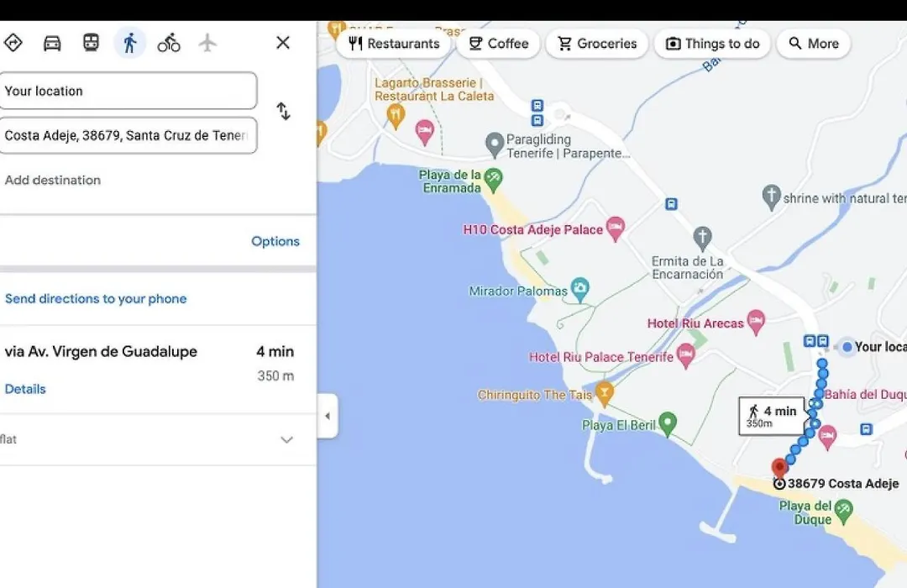This screenshot has width=907, height=588.
Task: Show Things to do on map
Action: click(x=712, y=44)
